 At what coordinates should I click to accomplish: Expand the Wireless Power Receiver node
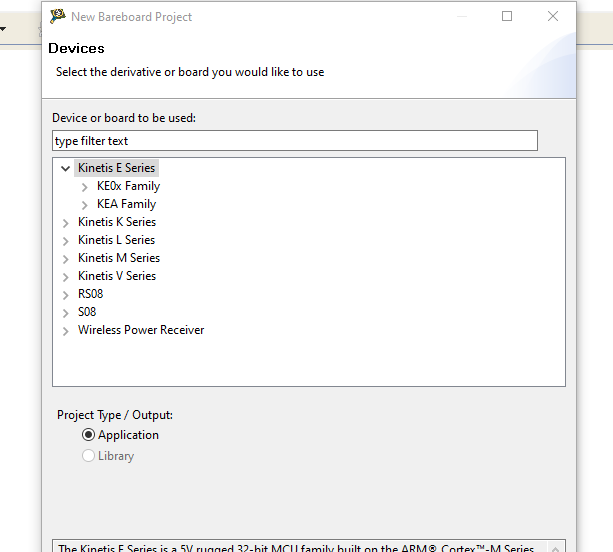66,331
